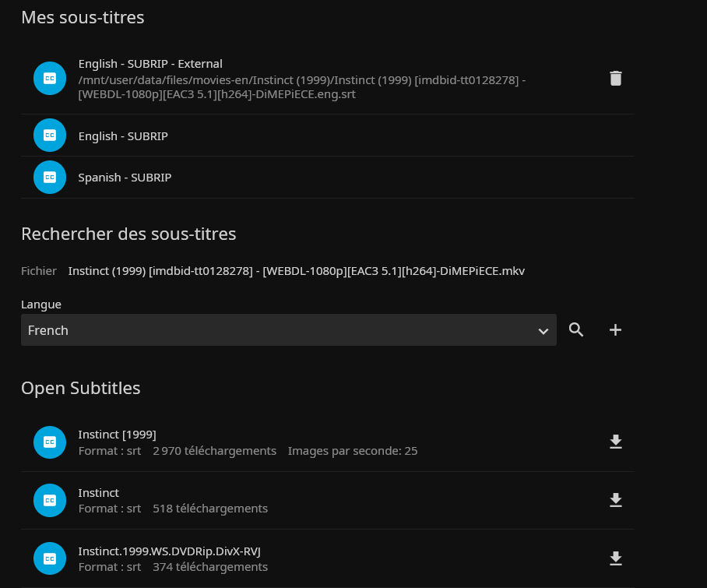Open the Langue dropdown showing French
707x588 pixels.
tap(280, 330)
